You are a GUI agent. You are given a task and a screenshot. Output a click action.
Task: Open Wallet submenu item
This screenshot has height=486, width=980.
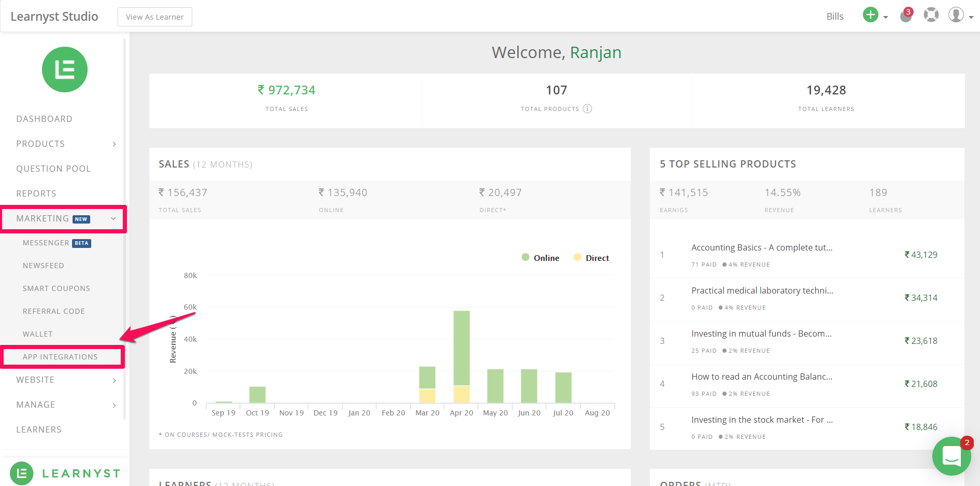point(38,334)
